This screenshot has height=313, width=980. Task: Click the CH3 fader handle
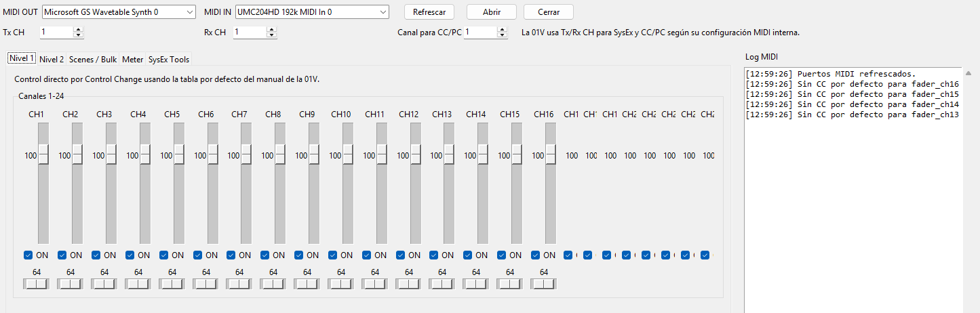click(111, 155)
